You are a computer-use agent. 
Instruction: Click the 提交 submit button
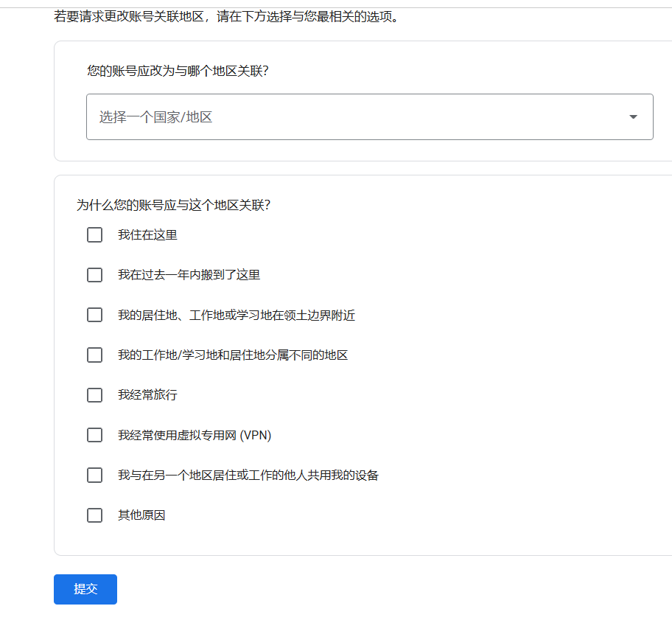(85, 589)
